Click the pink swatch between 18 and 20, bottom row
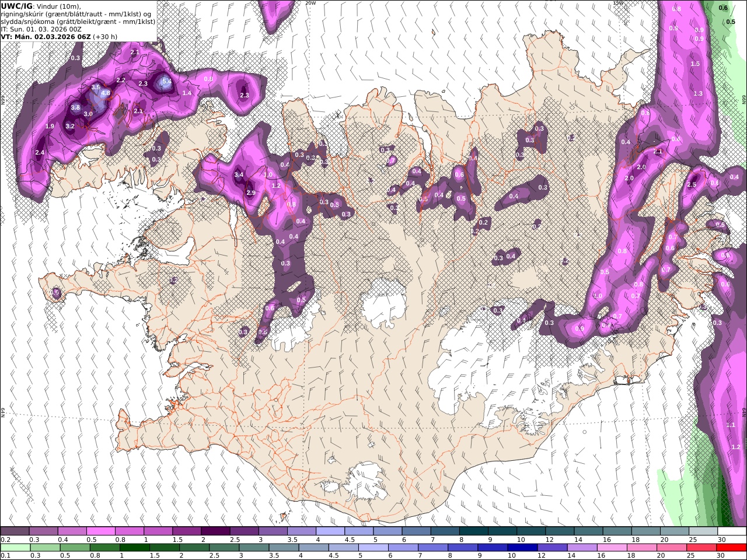 [x=641, y=548]
